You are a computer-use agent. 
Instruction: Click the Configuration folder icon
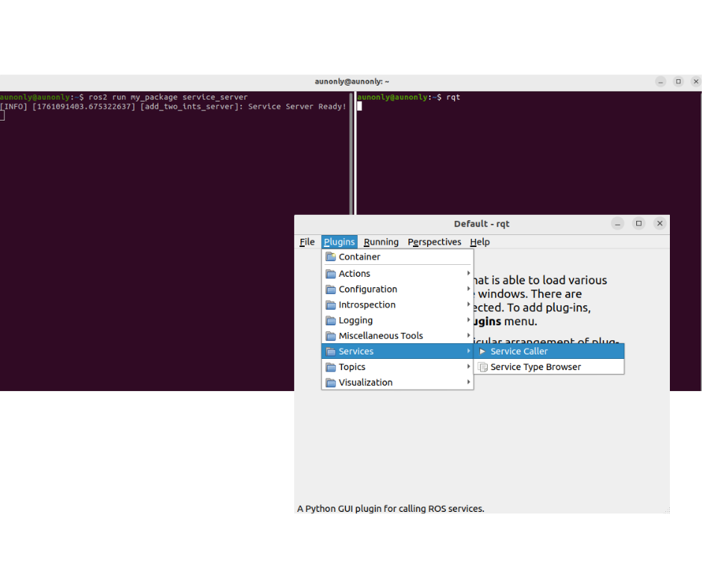pos(331,290)
